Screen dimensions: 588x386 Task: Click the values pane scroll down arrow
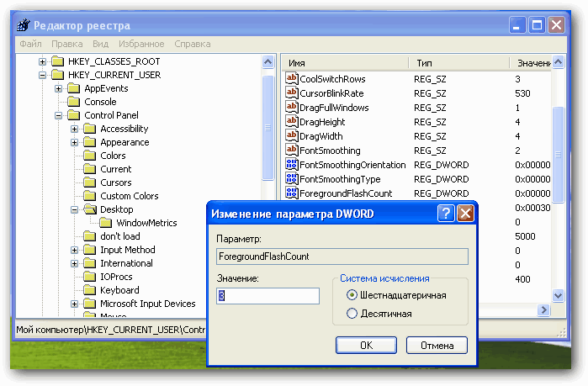coord(558,295)
